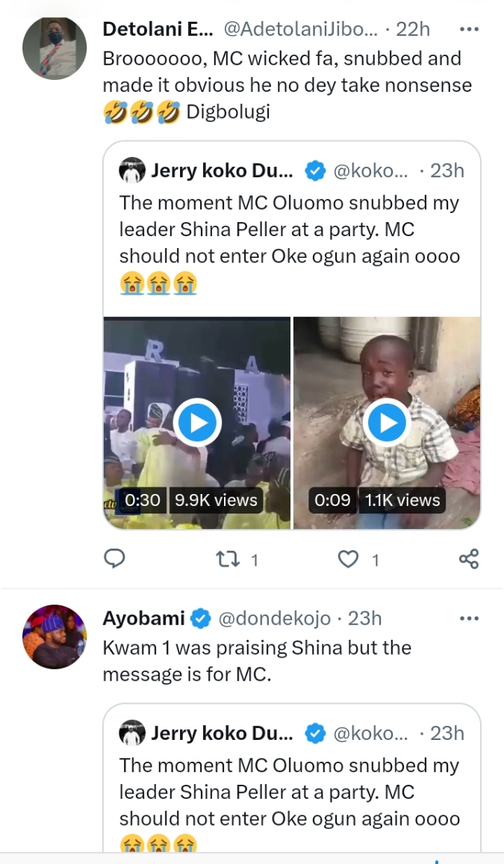Share Detolani's tweet via share icon
This screenshot has width=504, height=864.
click(468, 558)
